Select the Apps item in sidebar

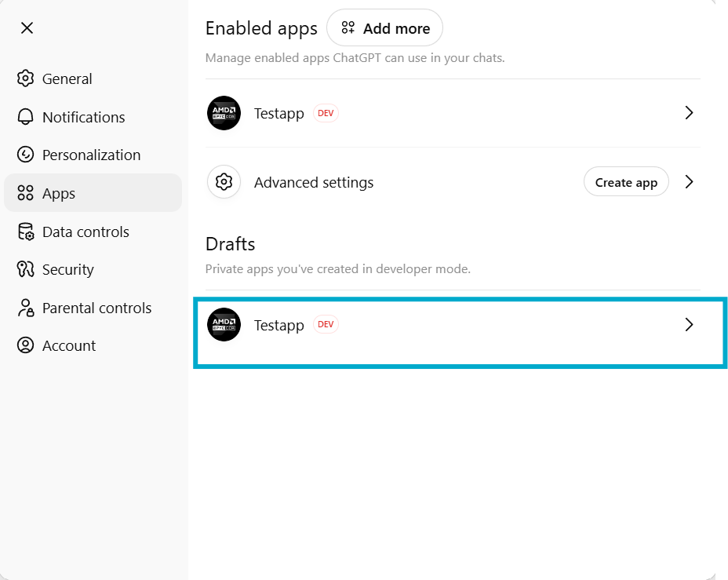point(93,193)
